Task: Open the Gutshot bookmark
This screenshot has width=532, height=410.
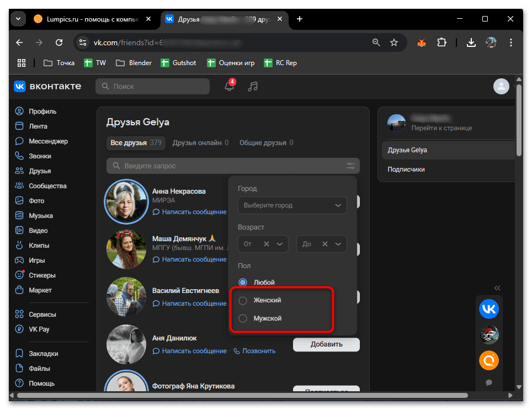Action: (x=179, y=63)
